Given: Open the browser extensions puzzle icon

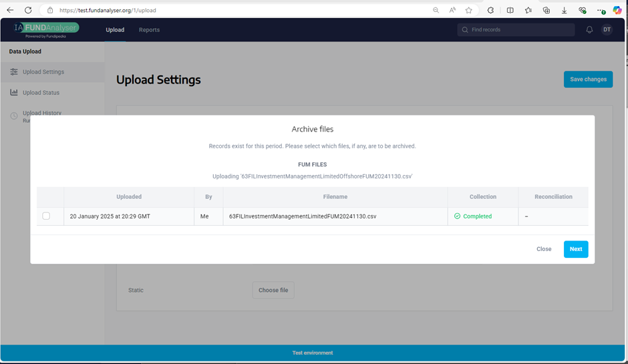Looking at the screenshot, I should (x=490, y=11).
